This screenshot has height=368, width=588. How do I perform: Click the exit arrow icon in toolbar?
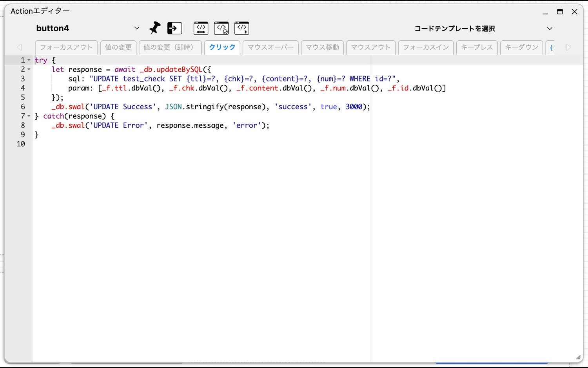[174, 28]
